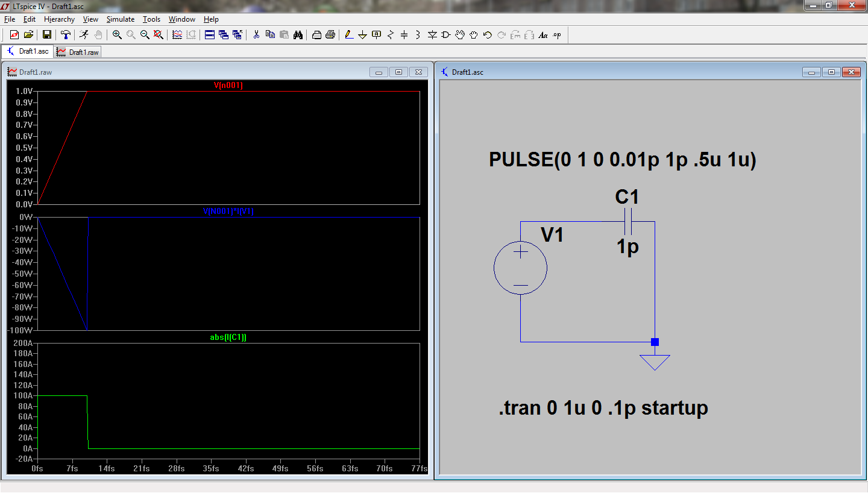Open the Component gate icon
868x493 pixels.
[x=446, y=35]
